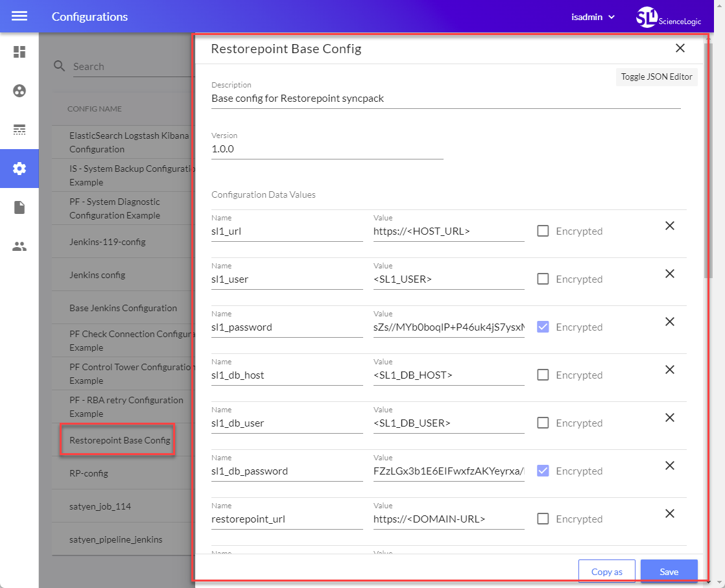Screen dimensions: 725x588
Task: Save the Restorepoint Base Config
Action: pos(669,571)
